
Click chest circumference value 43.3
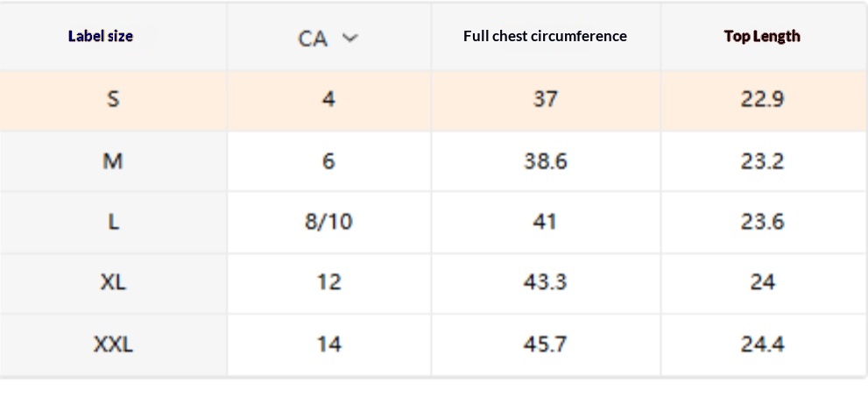pos(545,282)
